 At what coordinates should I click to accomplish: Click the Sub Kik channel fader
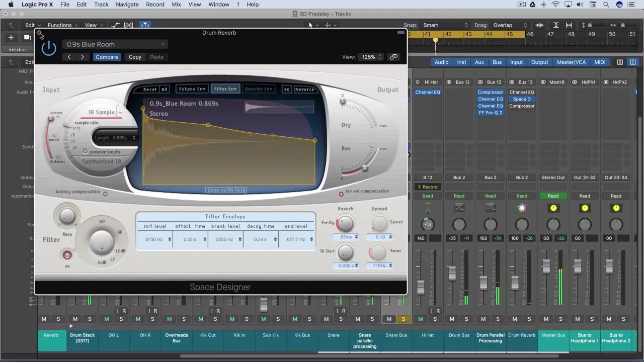point(263,305)
